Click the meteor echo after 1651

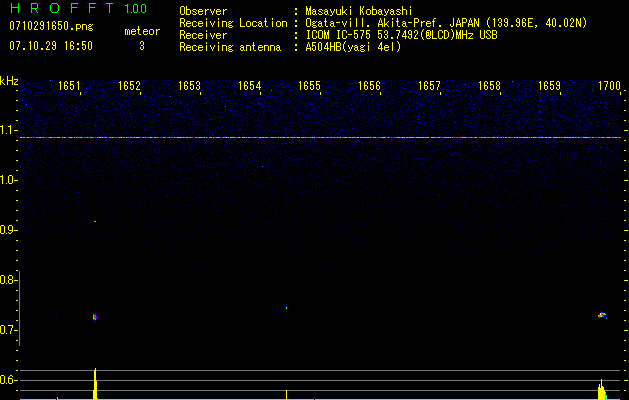pyautogui.click(x=95, y=317)
